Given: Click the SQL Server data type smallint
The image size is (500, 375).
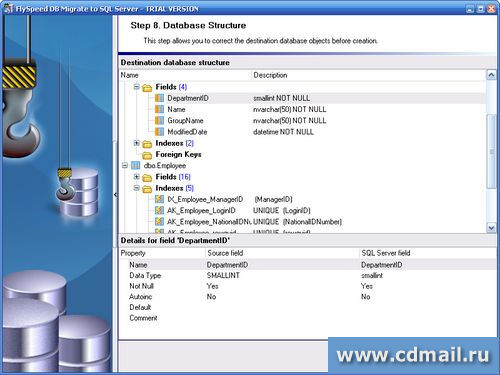Looking at the screenshot, I should (x=372, y=275).
